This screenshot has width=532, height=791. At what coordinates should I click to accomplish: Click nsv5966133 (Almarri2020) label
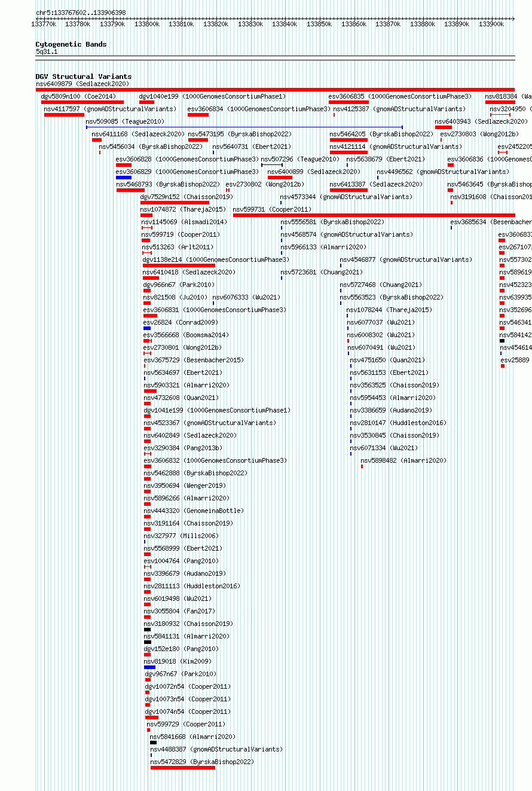tap(323, 247)
